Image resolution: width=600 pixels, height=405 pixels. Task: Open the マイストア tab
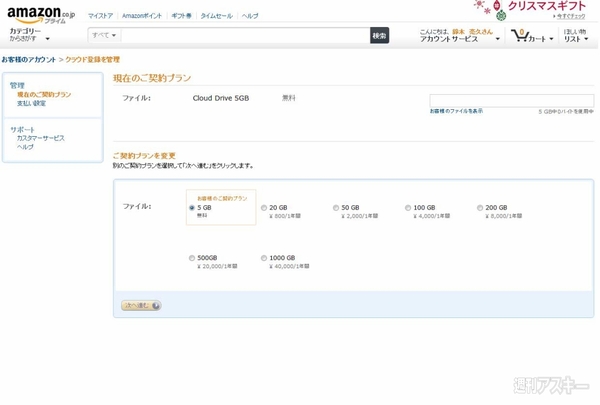[x=100, y=16]
